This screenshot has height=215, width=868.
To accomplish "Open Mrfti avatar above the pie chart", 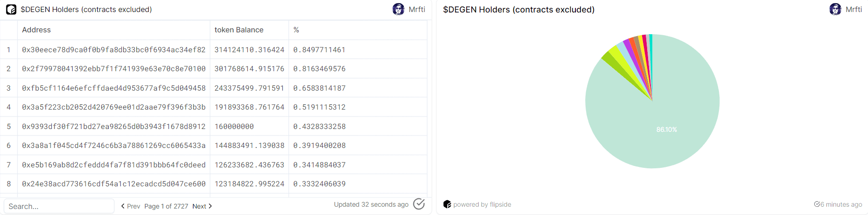I will (835, 9).
